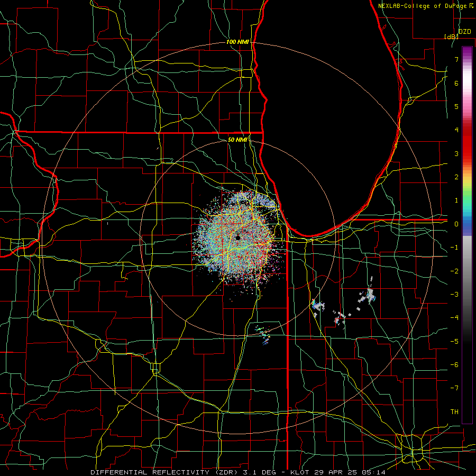Click the 7 value on color scale
476x476 pixels.
click(456, 59)
